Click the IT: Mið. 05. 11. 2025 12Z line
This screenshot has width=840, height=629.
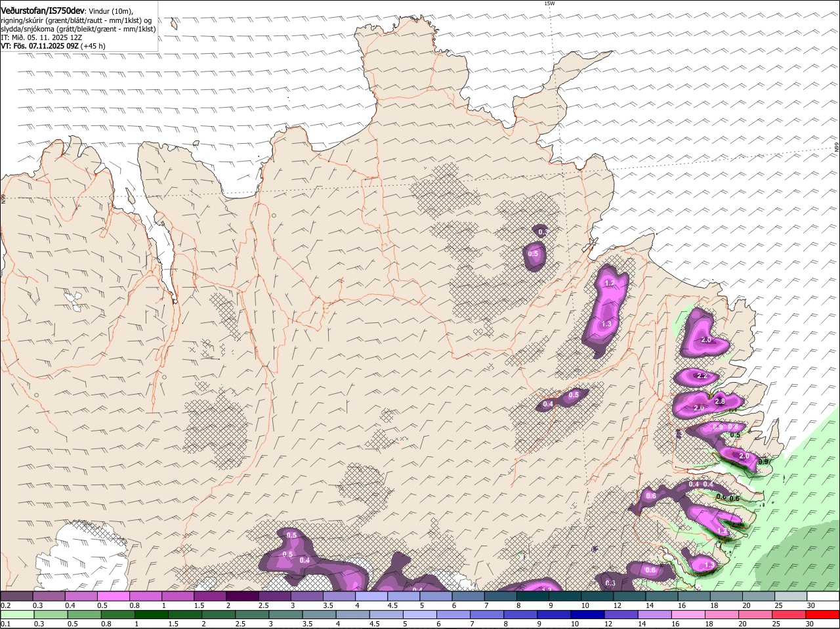[x=42, y=37]
